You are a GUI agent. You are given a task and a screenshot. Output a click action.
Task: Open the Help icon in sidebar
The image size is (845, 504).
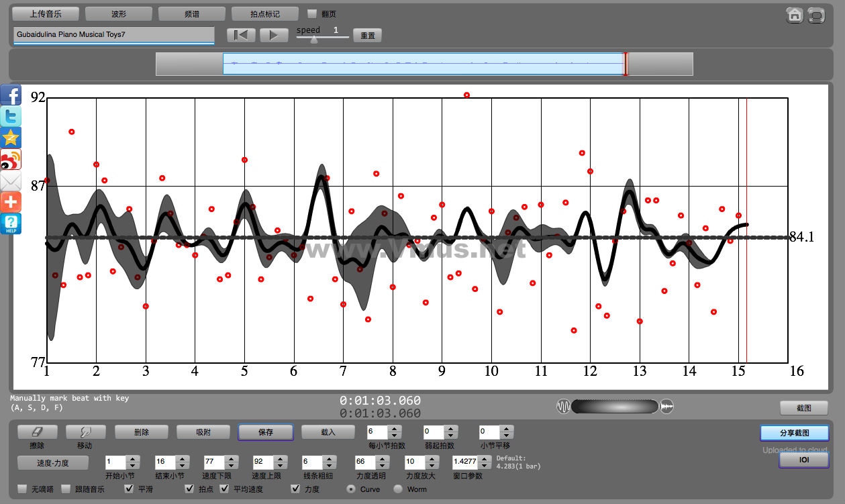11,223
